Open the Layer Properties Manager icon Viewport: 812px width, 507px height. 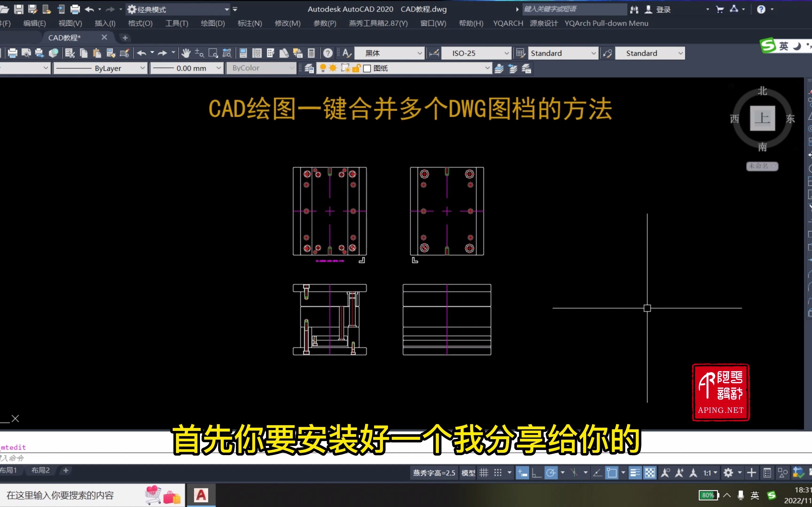309,68
